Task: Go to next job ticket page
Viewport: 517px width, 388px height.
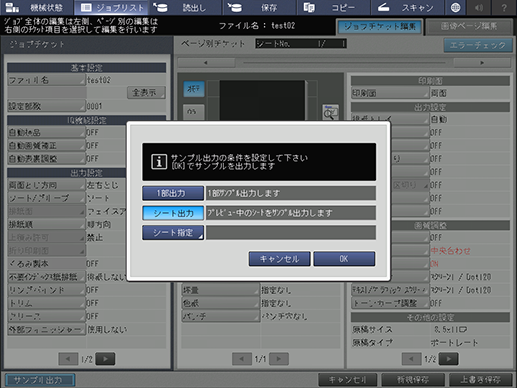Action: (x=105, y=359)
